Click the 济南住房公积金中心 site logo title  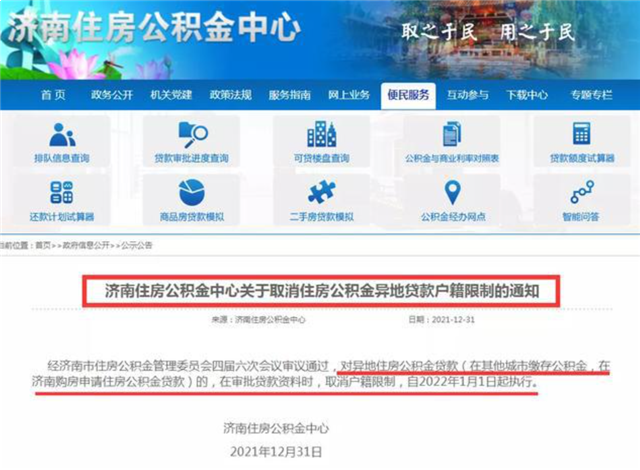tap(154, 27)
